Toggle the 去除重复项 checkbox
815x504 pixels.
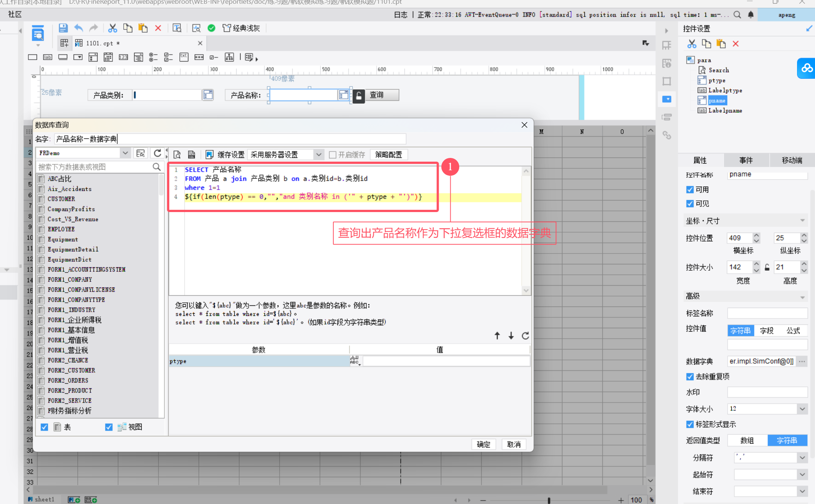pos(690,377)
